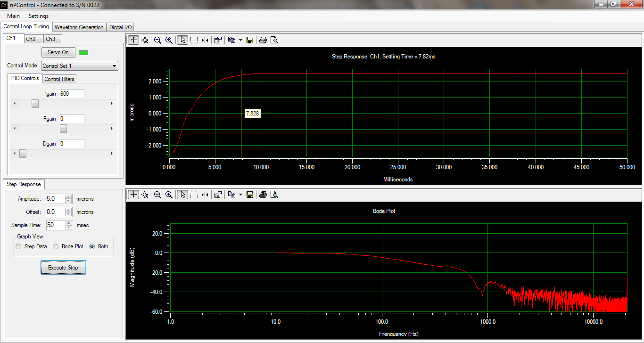This screenshot has width=644, height=343.
Task: Zoom out on the step response graph
Action: (157, 40)
